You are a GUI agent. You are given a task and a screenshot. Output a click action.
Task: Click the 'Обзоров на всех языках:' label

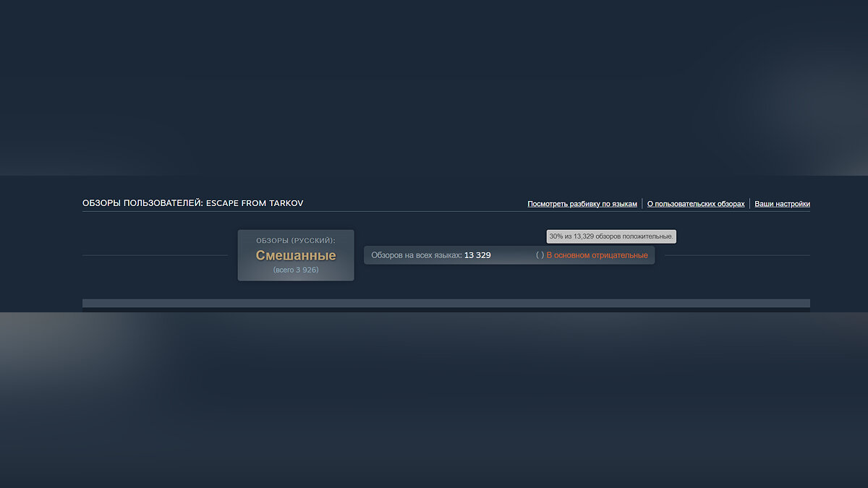click(416, 255)
